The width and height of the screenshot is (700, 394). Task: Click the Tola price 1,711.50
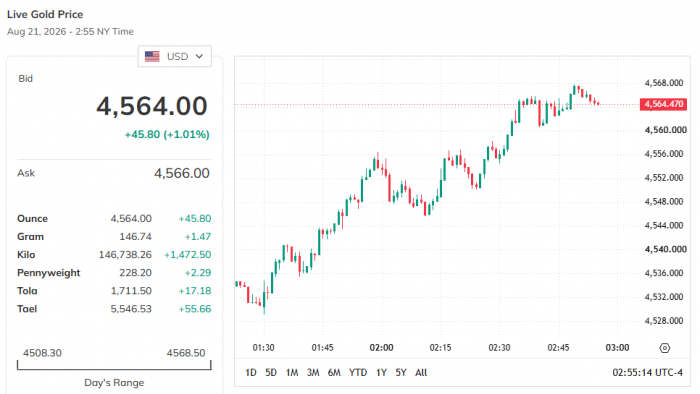[131, 291]
